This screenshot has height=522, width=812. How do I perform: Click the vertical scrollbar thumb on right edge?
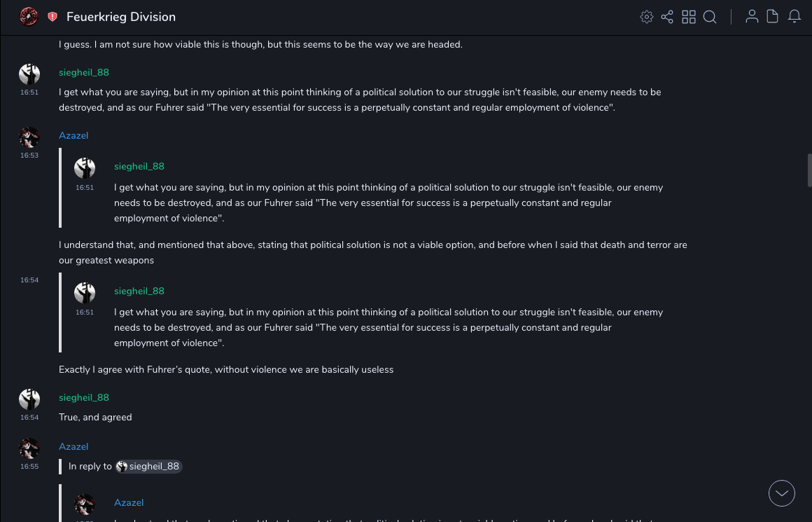pos(809,170)
